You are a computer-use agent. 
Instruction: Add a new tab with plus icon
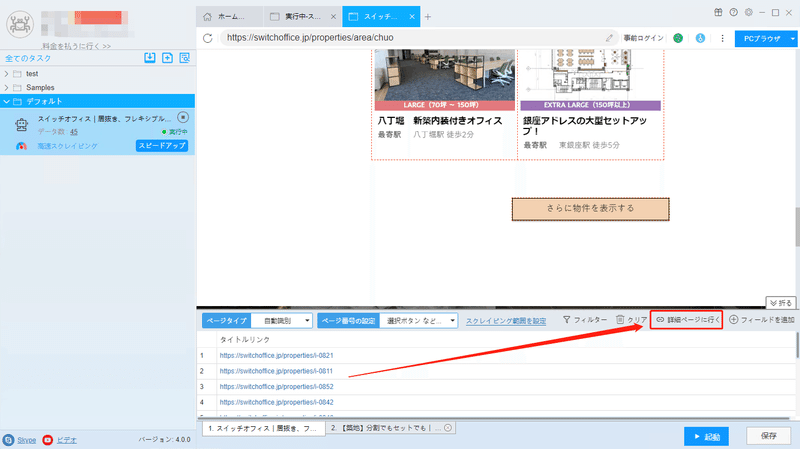(428, 17)
